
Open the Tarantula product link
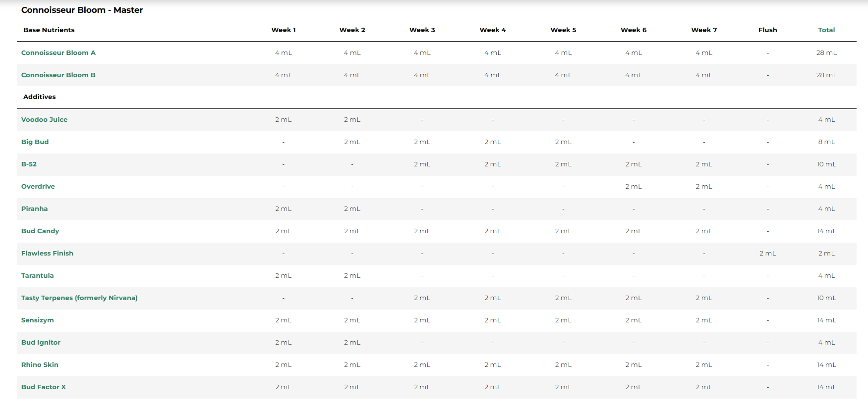click(x=37, y=276)
